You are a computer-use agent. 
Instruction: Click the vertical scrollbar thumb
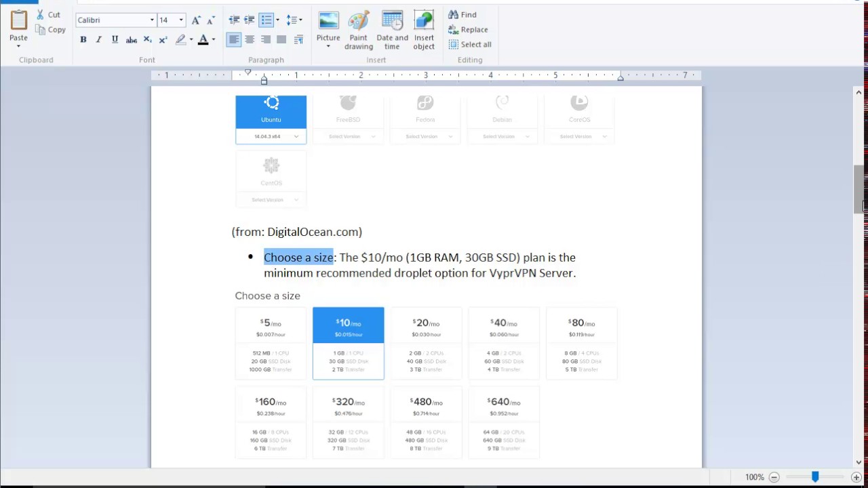click(859, 190)
